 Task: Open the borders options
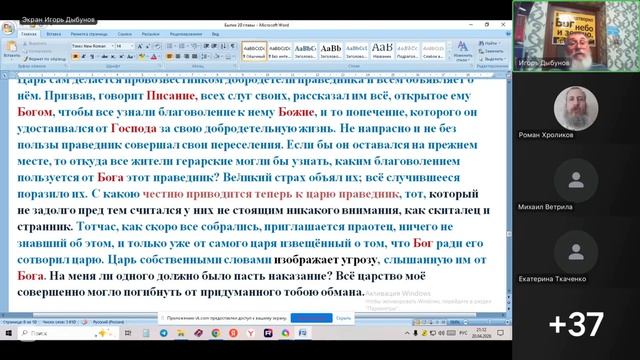pyautogui.click(x=229, y=56)
